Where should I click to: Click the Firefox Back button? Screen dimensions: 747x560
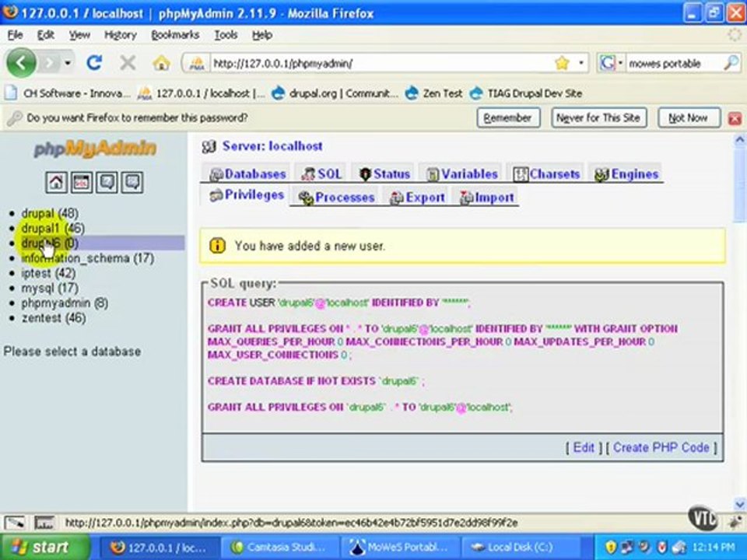20,62
